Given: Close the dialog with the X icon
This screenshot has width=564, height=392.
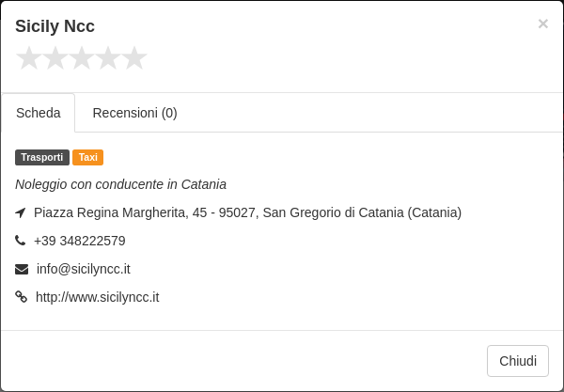Looking at the screenshot, I should coord(543,24).
